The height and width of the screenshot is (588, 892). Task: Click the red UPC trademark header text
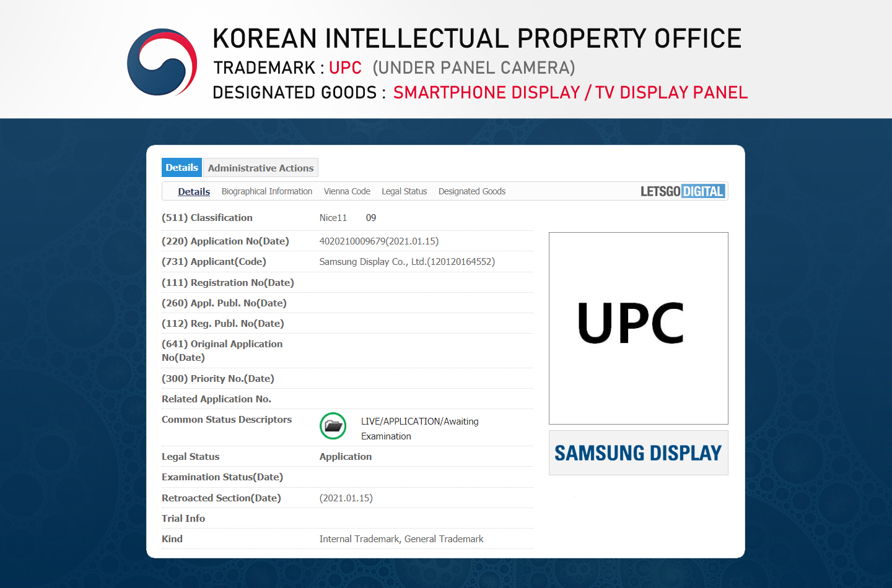(x=345, y=67)
